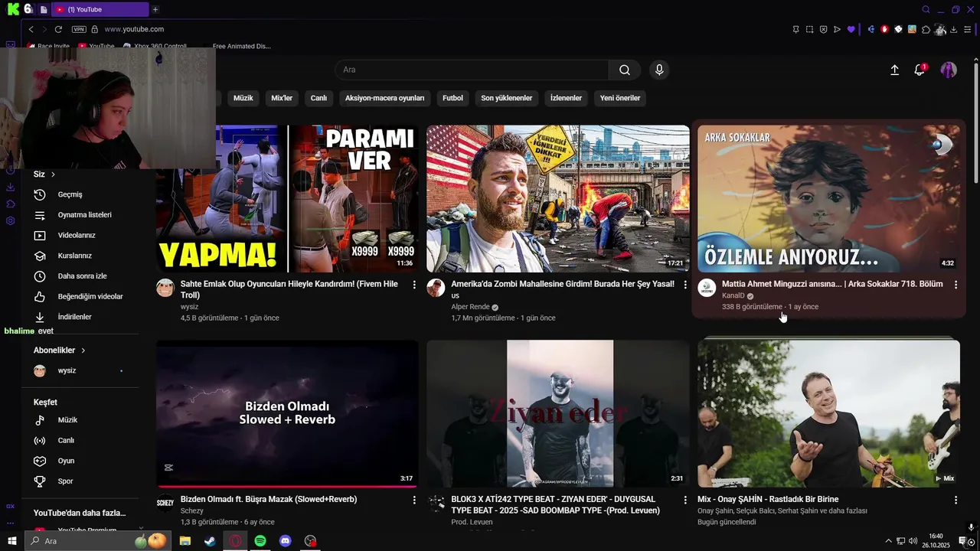The height and width of the screenshot is (551, 980).
Task: Go back using the browser back arrow
Action: tap(31, 29)
